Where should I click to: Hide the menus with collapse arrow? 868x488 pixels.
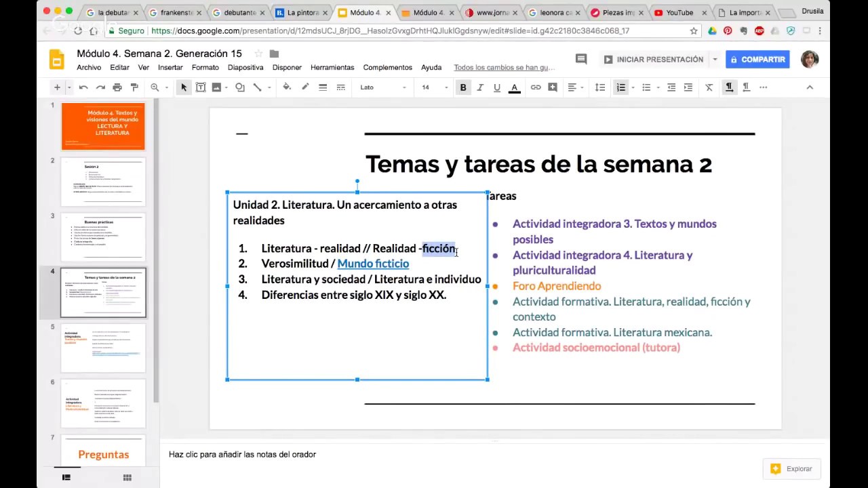pos(810,87)
